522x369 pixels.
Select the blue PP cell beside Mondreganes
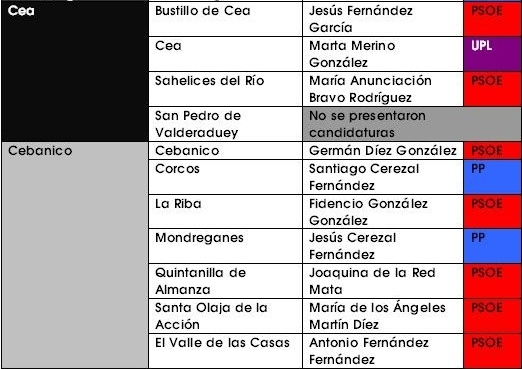pos(492,246)
